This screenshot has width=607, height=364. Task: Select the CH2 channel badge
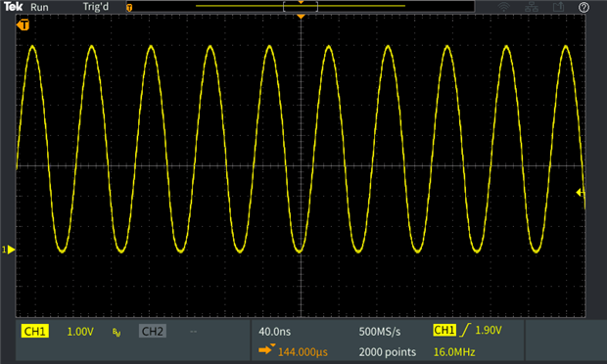[x=153, y=331]
